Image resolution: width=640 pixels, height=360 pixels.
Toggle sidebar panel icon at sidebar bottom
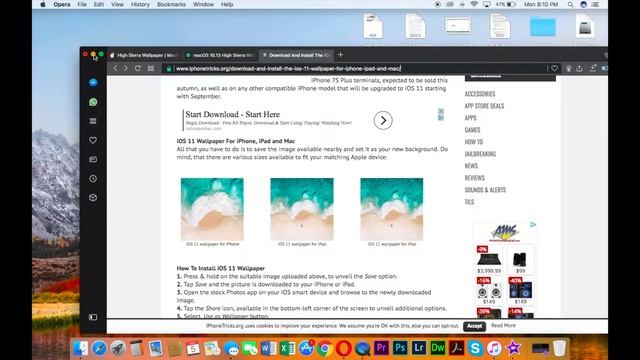(x=93, y=317)
